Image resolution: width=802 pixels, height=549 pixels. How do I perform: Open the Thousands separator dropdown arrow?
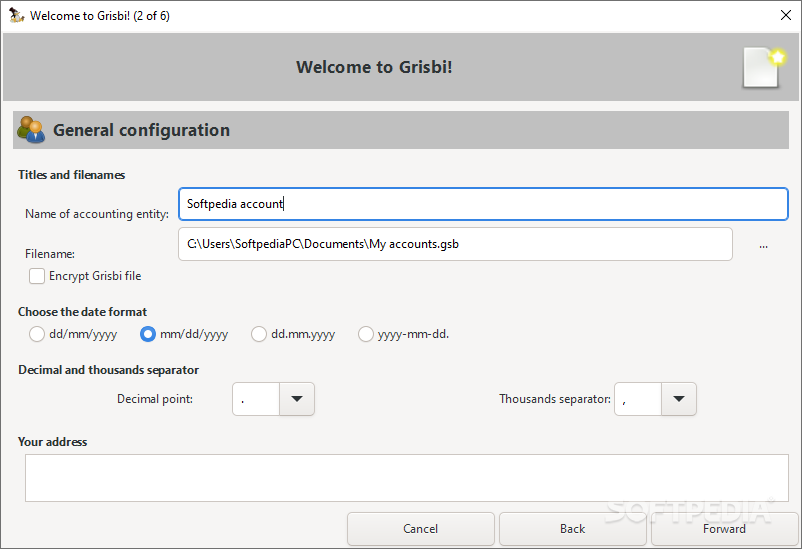pos(679,399)
